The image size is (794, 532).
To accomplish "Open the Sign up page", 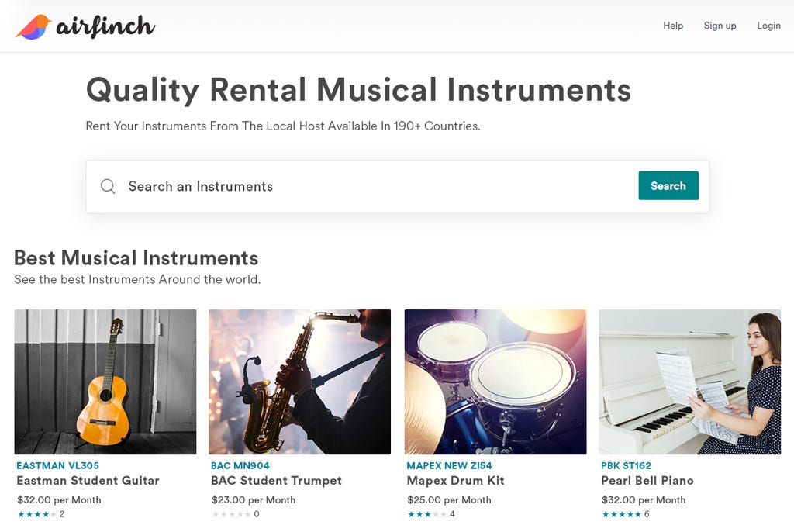I will (720, 26).
